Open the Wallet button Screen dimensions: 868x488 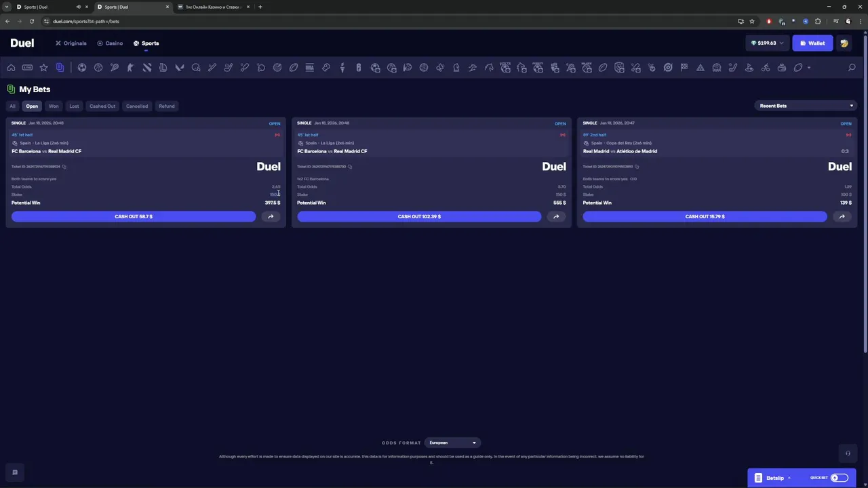(x=812, y=43)
